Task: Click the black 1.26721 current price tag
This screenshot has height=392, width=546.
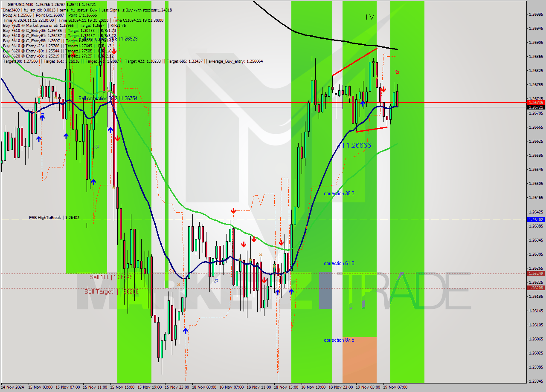Action: 536,107
